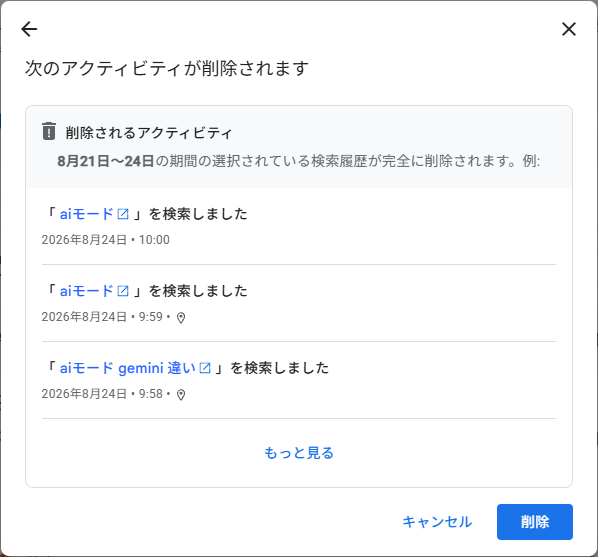The width and height of the screenshot is (598, 557).
Task: Click the bold 8月21日〜24日 date range
Action: (x=106, y=161)
